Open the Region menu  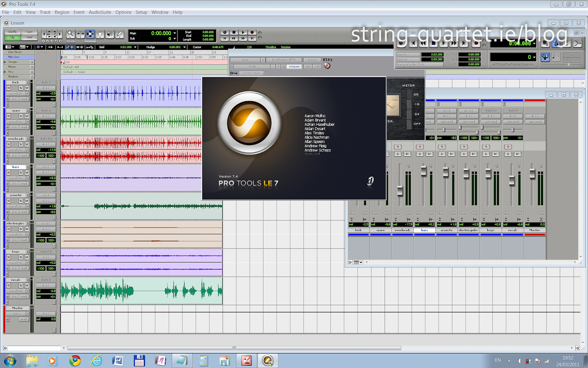[62, 12]
